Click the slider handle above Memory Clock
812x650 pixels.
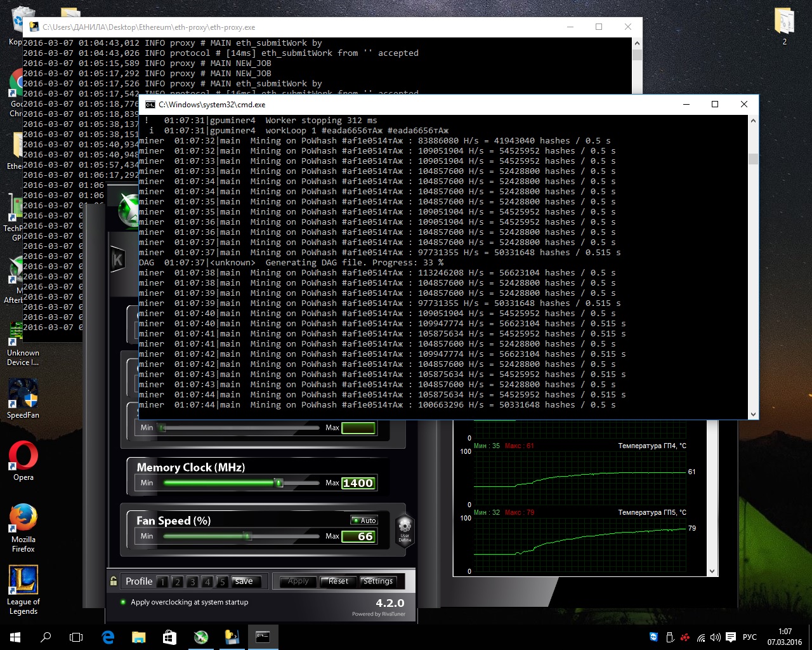click(x=162, y=428)
